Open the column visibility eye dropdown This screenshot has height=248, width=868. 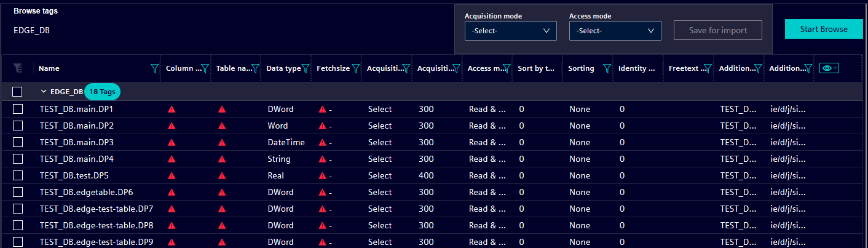pos(830,68)
